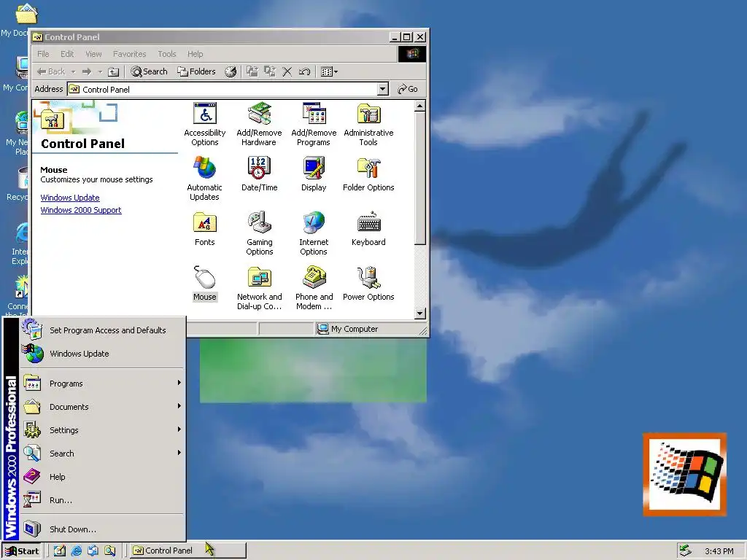Expand Settings submenu in Start menu
Viewport: 747px width, 560px height.
102,430
